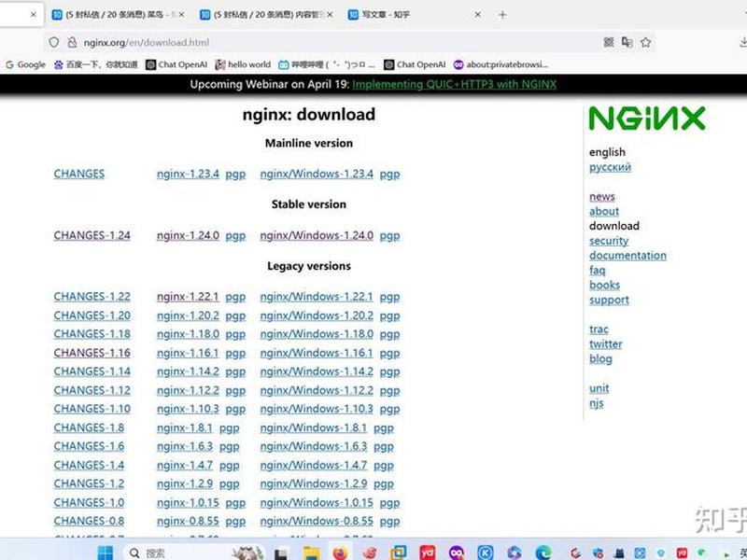Open the njs sidebar link

[x=596, y=403]
